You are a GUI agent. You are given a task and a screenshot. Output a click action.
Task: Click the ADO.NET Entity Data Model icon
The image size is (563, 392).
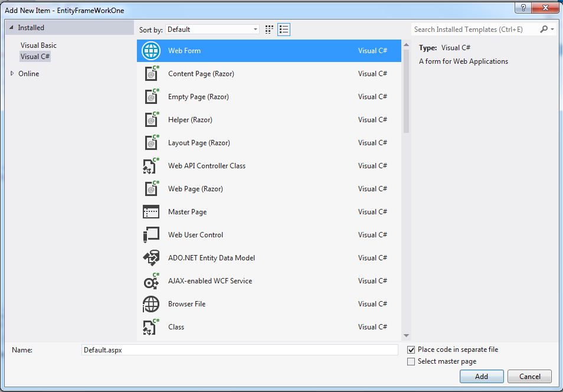[151, 257]
